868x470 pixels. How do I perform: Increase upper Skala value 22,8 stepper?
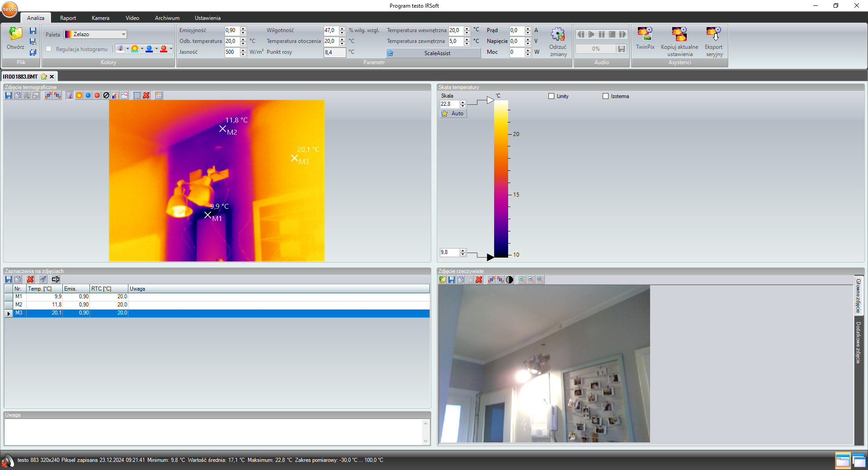pos(462,102)
